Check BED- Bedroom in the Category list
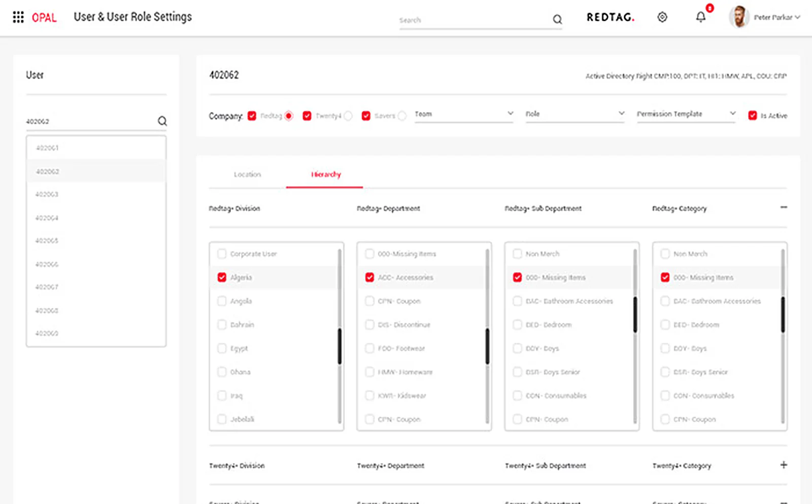The image size is (812, 504). 665,325
